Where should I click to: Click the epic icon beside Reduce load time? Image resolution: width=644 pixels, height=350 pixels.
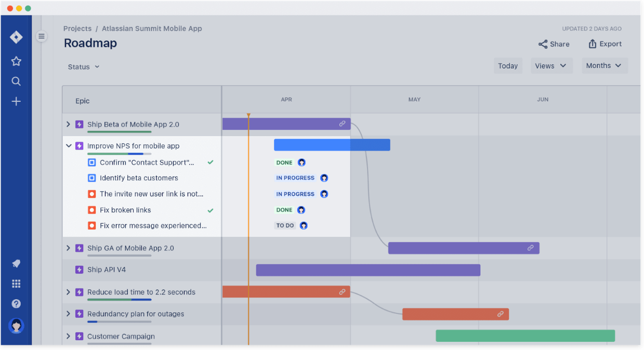coord(80,292)
